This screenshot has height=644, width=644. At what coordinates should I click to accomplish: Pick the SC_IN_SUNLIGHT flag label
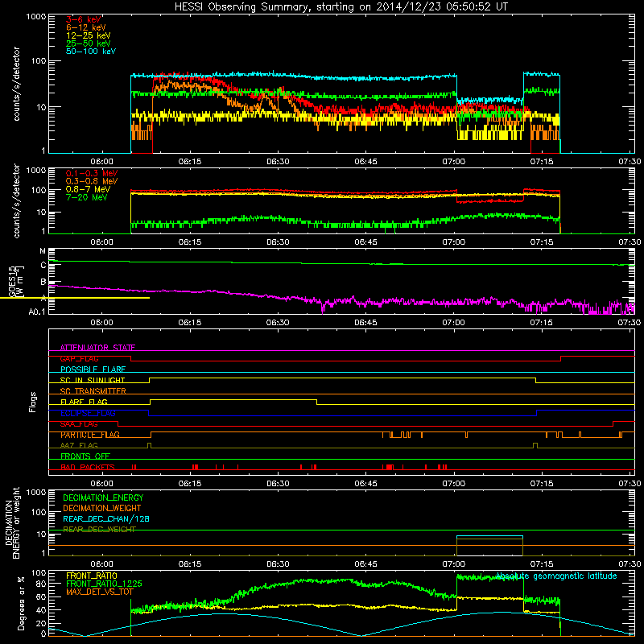(93, 380)
